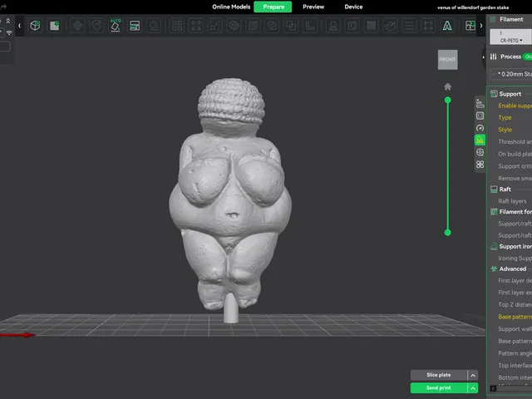
Task: Open the 0.20mm process preset dropdown
Action: (511, 74)
